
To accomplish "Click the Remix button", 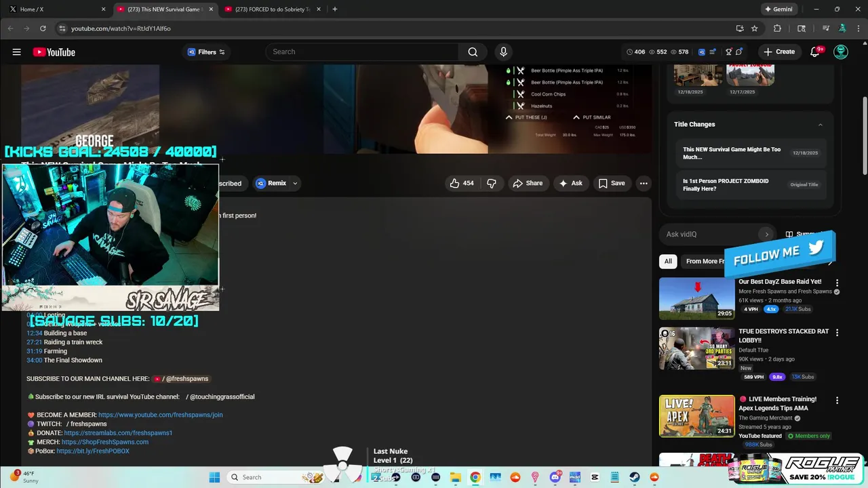I will [x=271, y=183].
